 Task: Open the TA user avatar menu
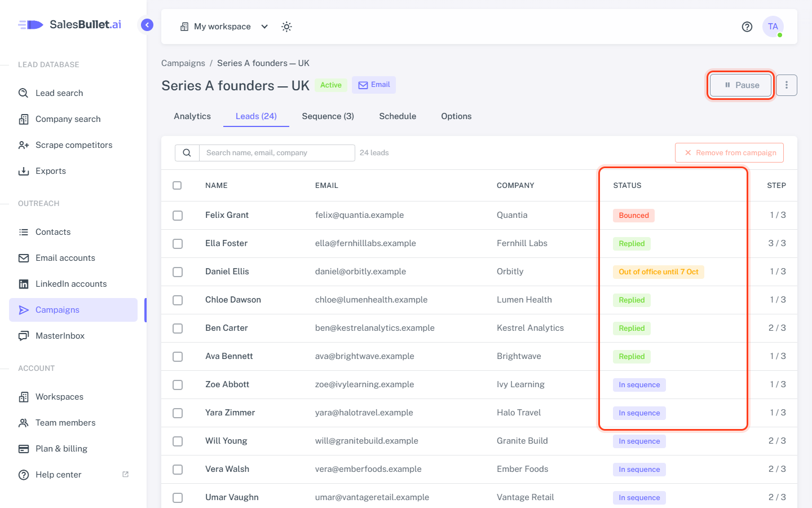pyautogui.click(x=773, y=27)
